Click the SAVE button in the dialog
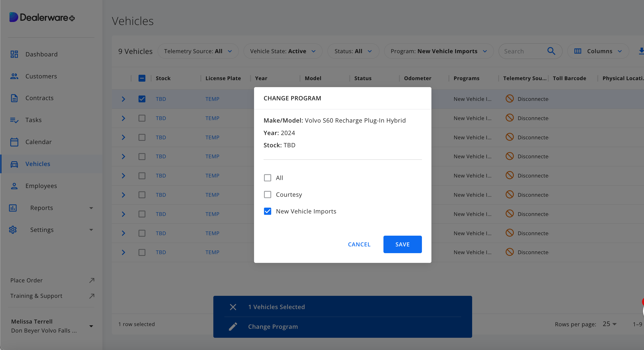The height and width of the screenshot is (350, 644). pyautogui.click(x=402, y=244)
